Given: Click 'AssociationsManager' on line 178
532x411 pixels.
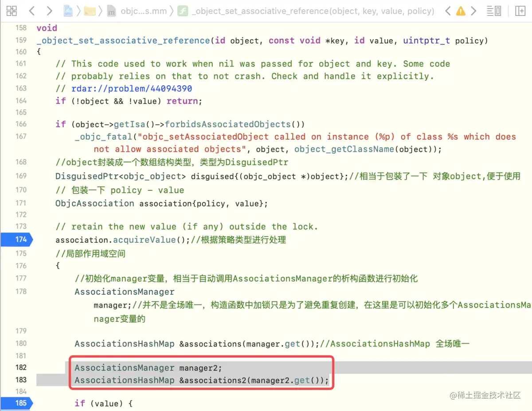Looking at the screenshot, I should (125, 292).
